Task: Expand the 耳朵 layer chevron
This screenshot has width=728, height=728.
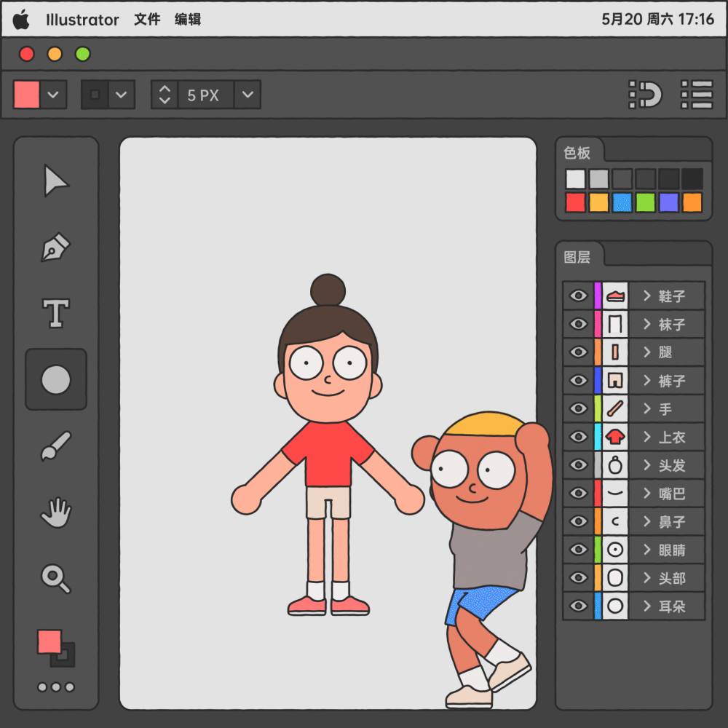Action: pos(647,606)
